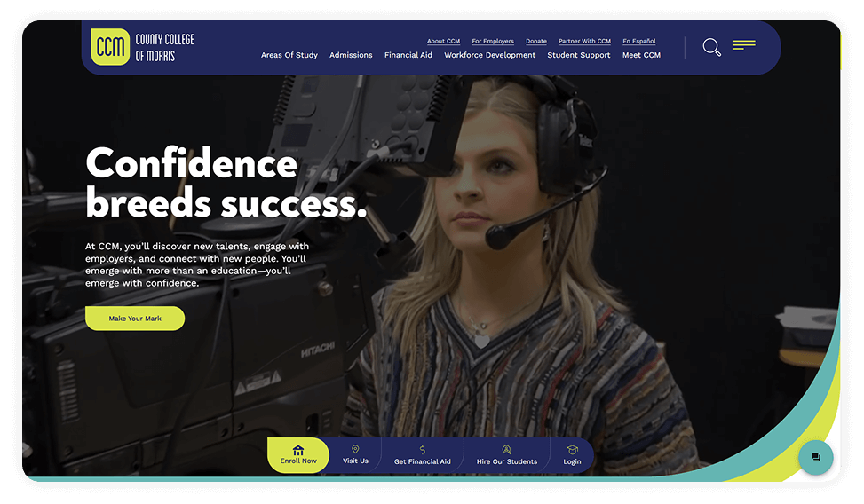Open the Areas Of Study menu
This screenshot has width=864, height=504.
(x=289, y=55)
